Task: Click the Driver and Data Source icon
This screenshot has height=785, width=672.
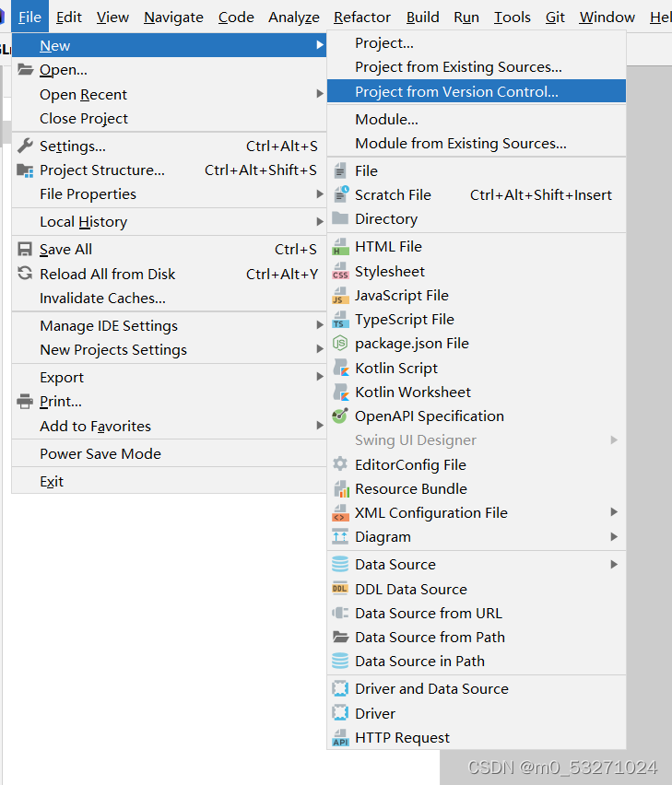Action: click(340, 688)
